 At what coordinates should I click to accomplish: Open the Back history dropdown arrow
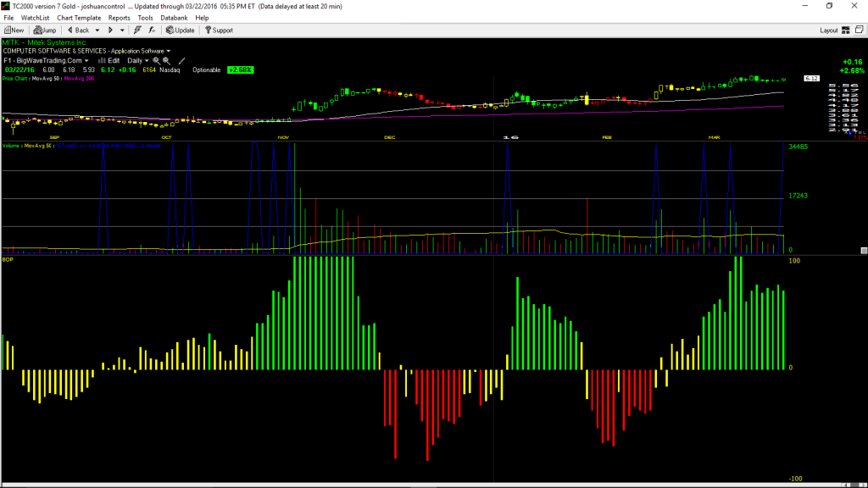click(x=97, y=30)
